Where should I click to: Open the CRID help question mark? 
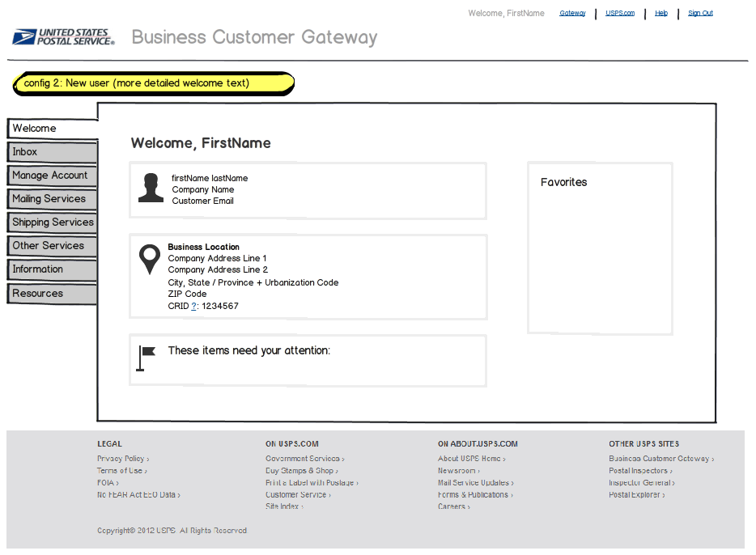pos(193,306)
